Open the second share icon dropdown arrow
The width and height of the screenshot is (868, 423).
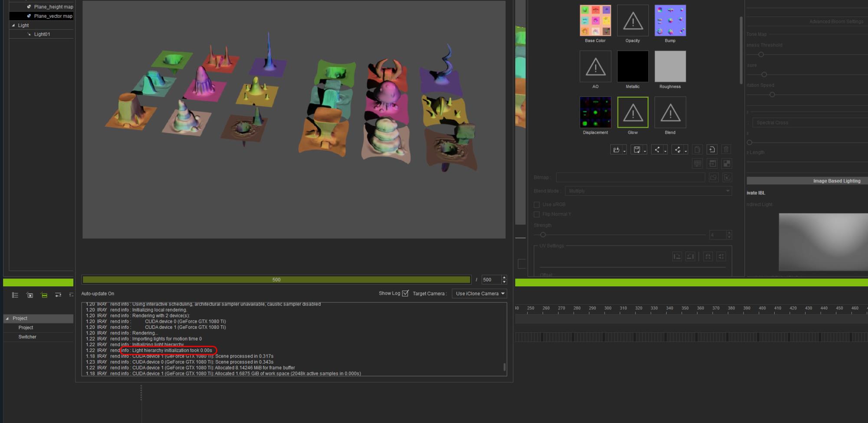[x=686, y=151]
